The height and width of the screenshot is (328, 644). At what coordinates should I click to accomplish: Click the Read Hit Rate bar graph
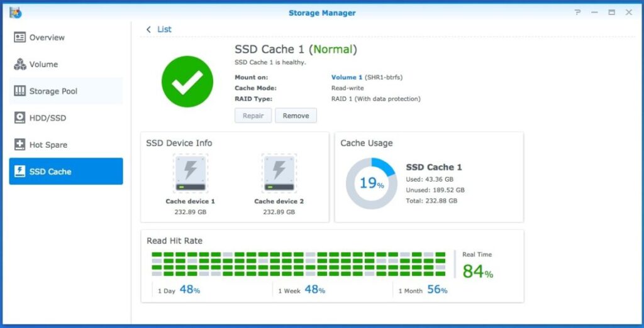click(x=299, y=264)
